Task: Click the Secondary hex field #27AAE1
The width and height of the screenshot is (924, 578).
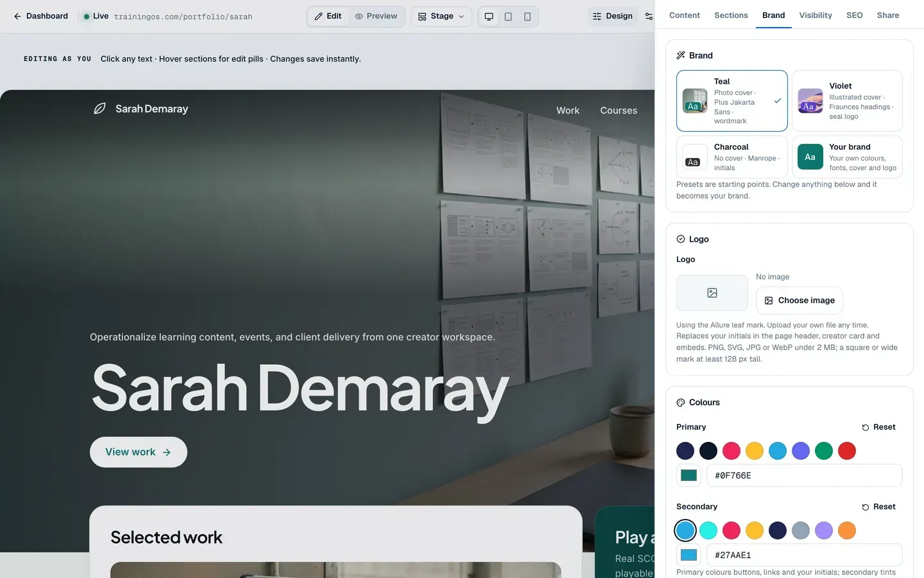Action: [x=805, y=556]
